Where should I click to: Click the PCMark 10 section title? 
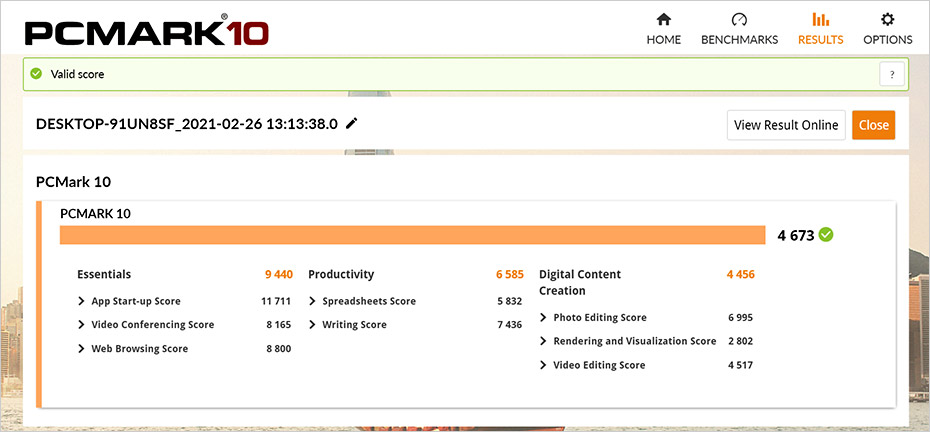(74, 182)
